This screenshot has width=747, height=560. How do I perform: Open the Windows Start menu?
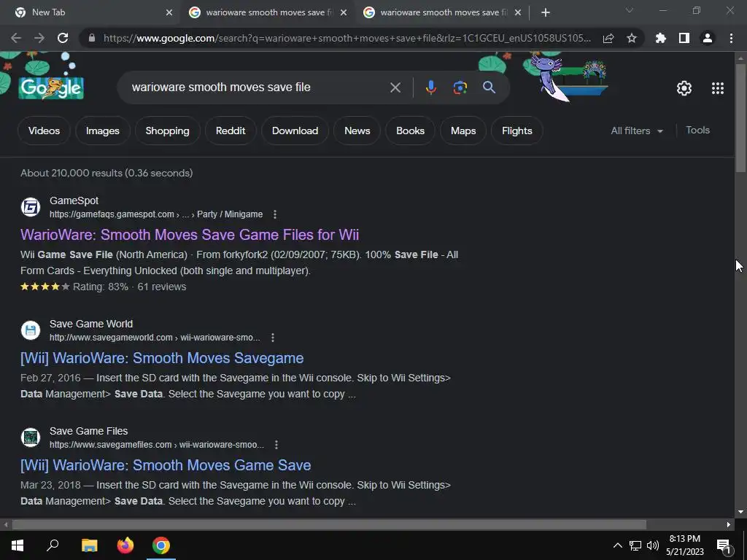pos(18,545)
